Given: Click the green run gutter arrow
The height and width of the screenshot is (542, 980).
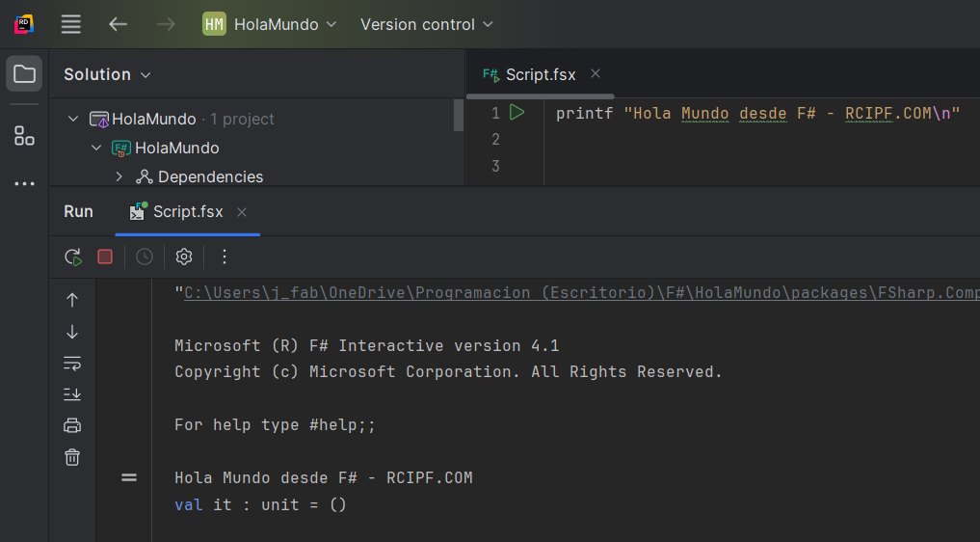Looking at the screenshot, I should click(x=517, y=113).
